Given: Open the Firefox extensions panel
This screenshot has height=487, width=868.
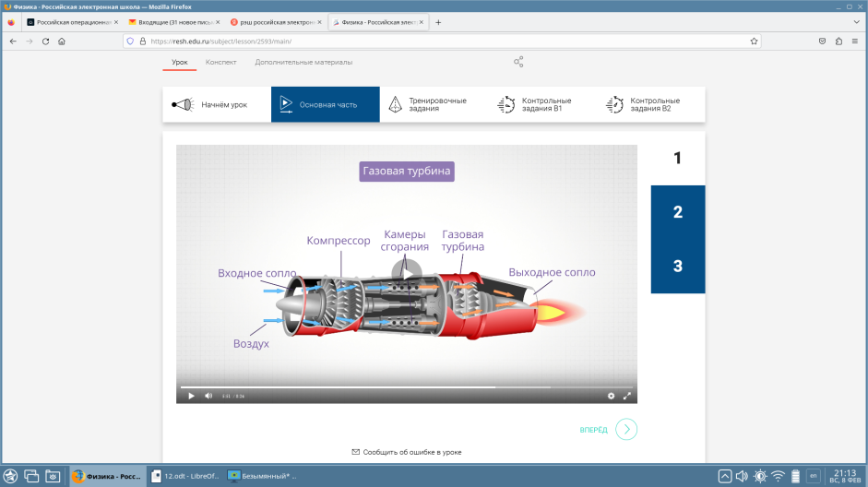Looking at the screenshot, I should (838, 41).
